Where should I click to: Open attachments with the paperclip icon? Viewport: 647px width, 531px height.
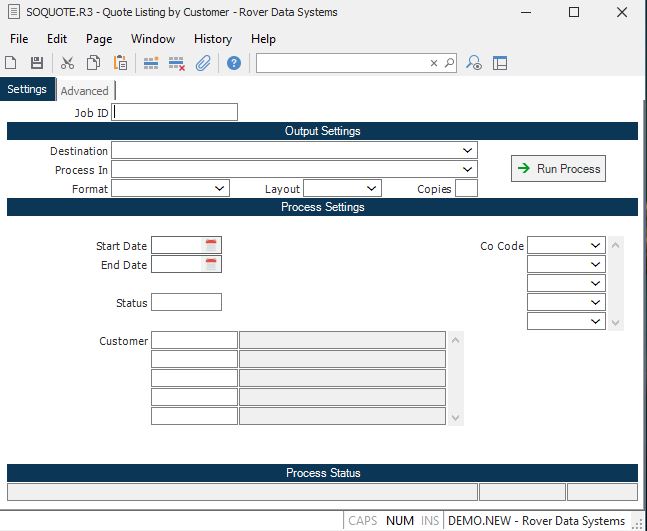202,63
